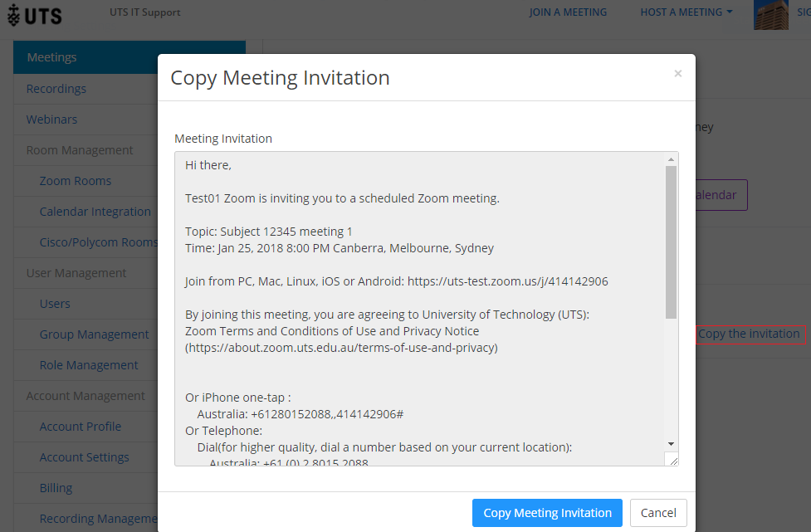Image resolution: width=811 pixels, height=532 pixels.
Task: Open Calendar Integration settings
Action: pyautogui.click(x=95, y=212)
